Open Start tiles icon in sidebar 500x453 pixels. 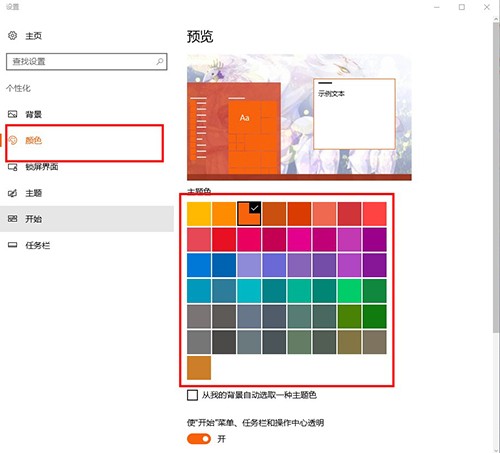12,219
